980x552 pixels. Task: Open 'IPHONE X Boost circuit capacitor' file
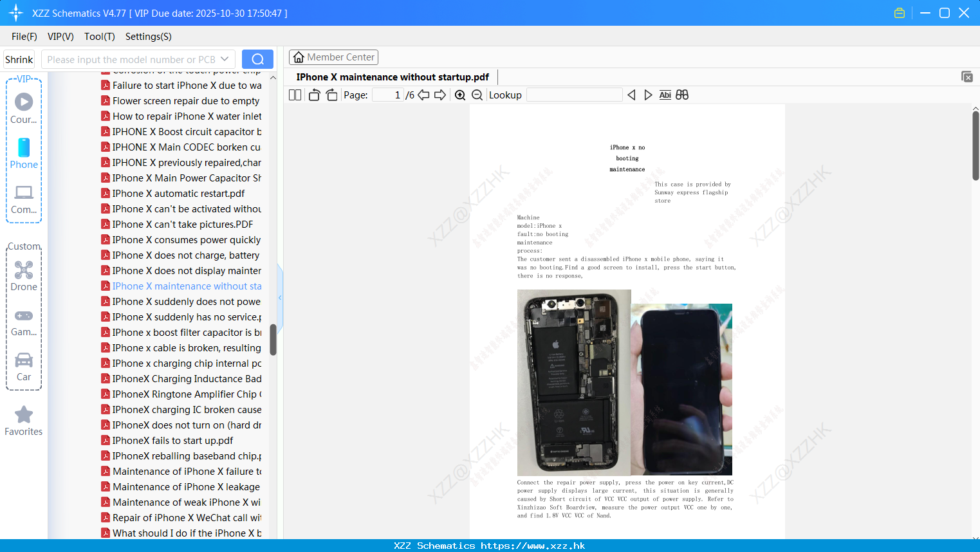coord(181,132)
